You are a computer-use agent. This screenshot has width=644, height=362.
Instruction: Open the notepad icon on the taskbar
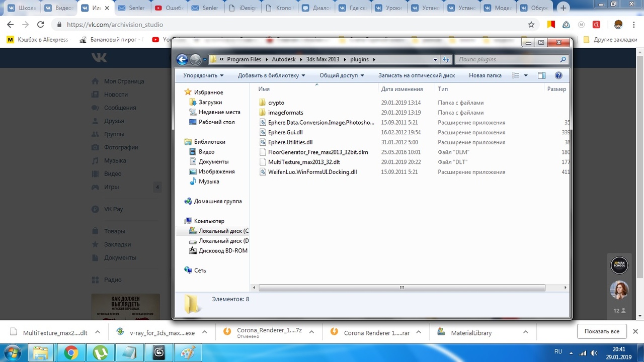[130, 352]
